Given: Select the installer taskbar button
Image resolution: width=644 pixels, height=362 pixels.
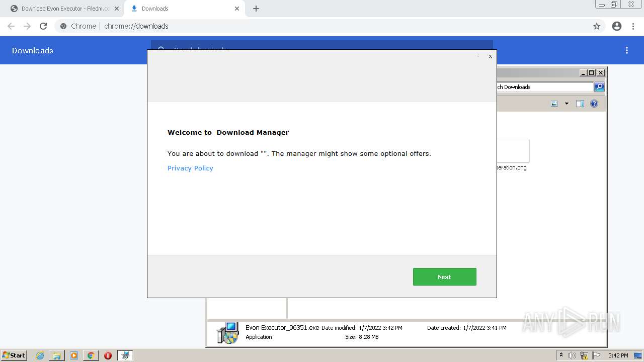Looking at the screenshot, I should (125, 355).
